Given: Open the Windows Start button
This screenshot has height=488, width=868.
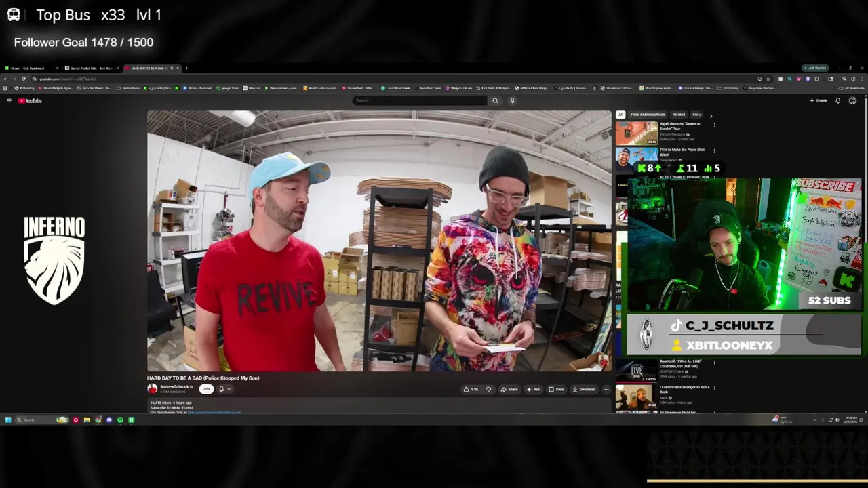Looking at the screenshot, I should point(8,420).
